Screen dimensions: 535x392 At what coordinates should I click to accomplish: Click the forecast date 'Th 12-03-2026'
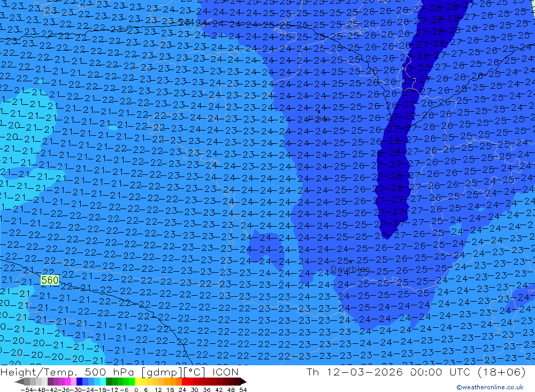click(355, 372)
